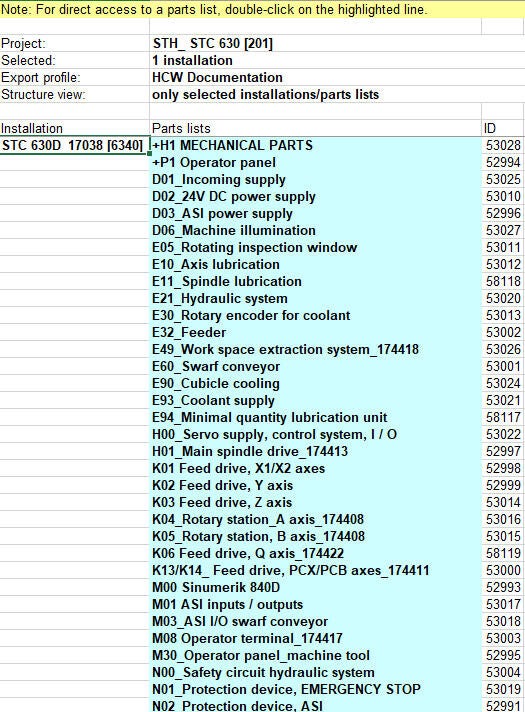The height and width of the screenshot is (712, 525).
Task: Click the 'Selected:' label cell
Action: (74, 60)
